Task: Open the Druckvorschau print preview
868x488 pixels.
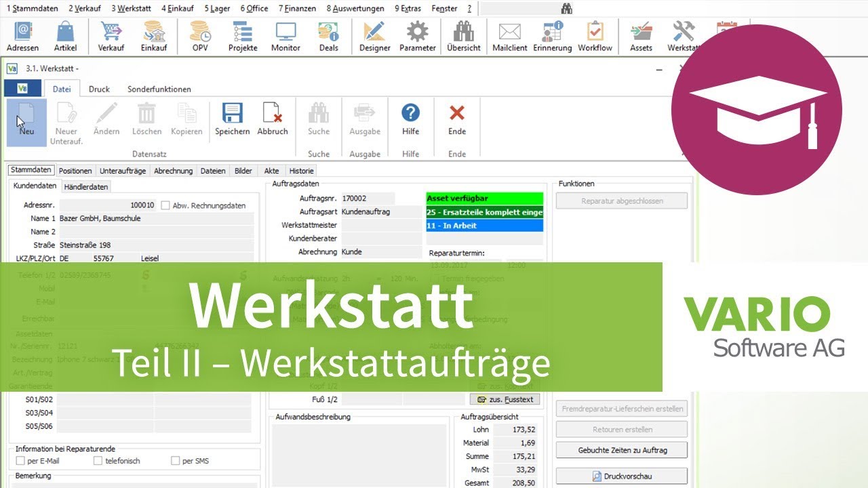Action: coord(622,476)
